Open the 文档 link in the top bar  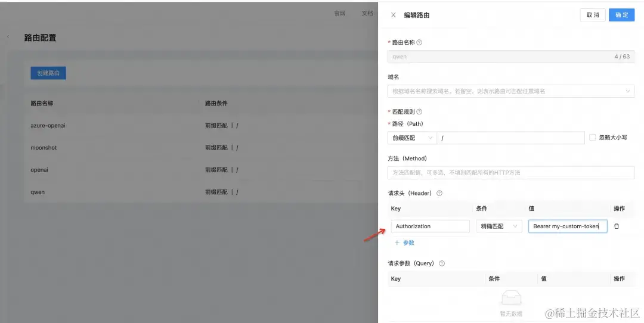(x=367, y=14)
